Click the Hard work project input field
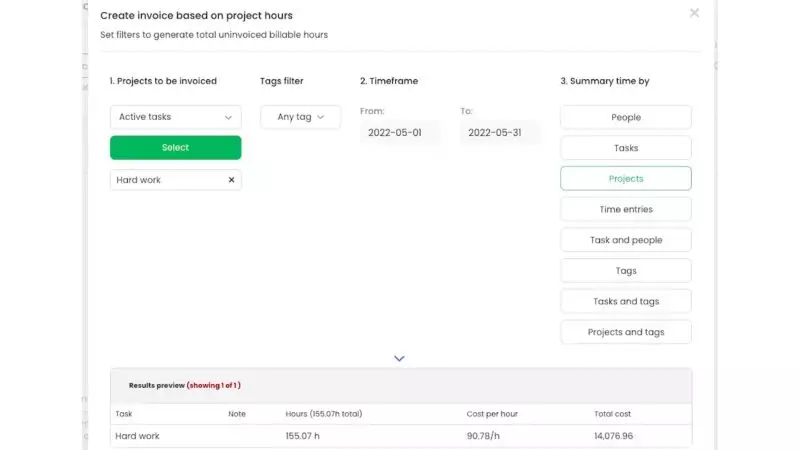Viewport: 800px width, 450px height. (x=167, y=180)
